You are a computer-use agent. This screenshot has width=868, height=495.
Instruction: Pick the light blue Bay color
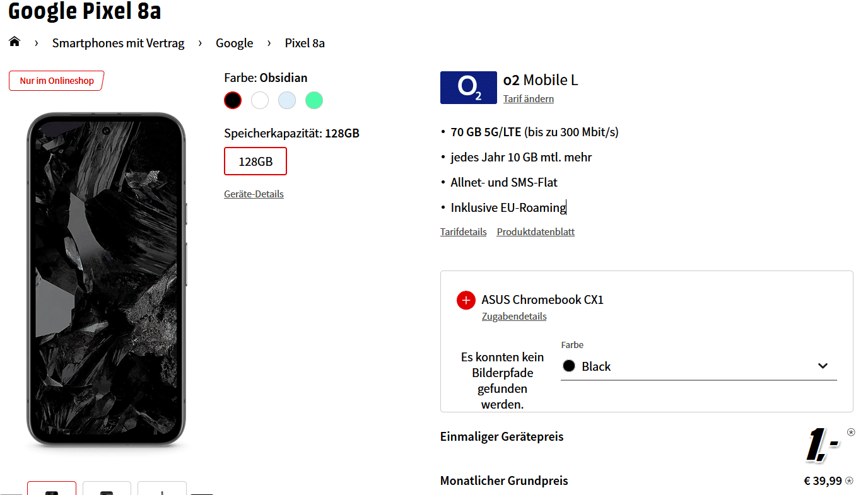click(287, 100)
